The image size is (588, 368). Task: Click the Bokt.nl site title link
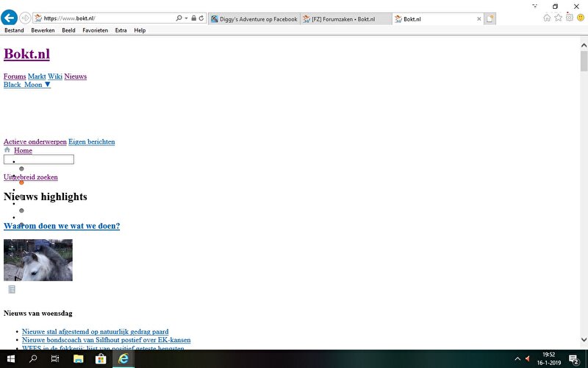(x=26, y=54)
